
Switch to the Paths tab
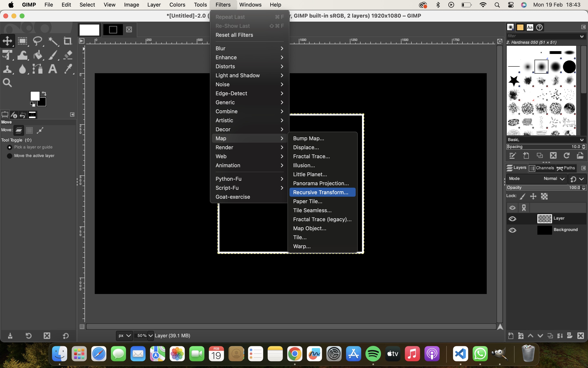pyautogui.click(x=566, y=168)
